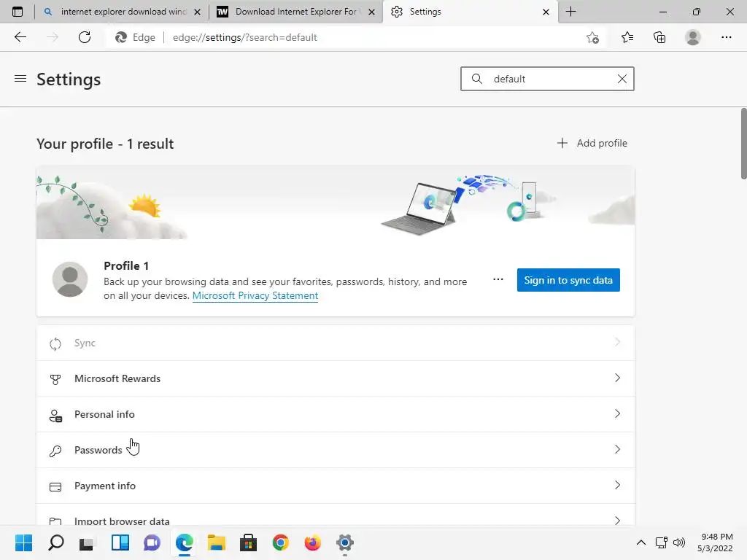
Task: Open Personal info settings
Action: point(336,414)
